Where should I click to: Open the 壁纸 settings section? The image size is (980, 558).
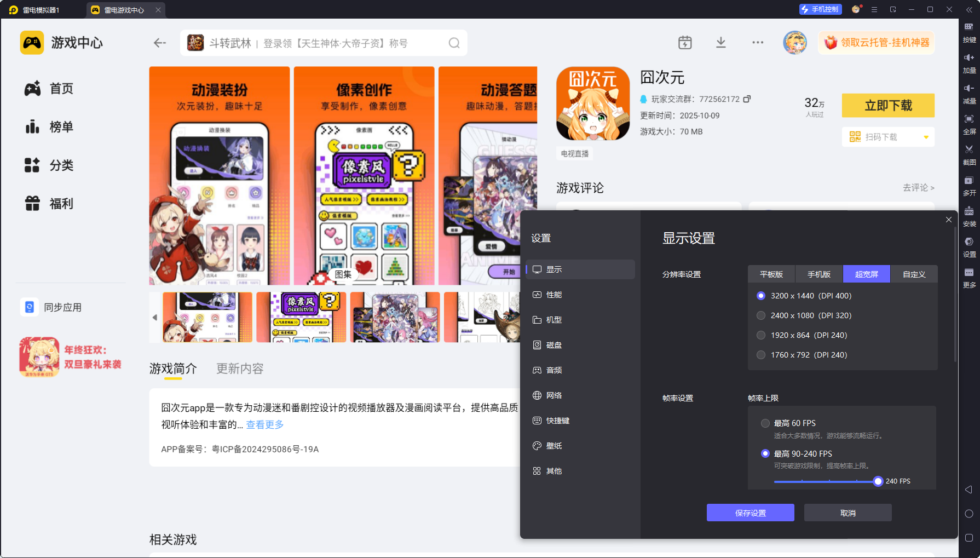[580, 446]
